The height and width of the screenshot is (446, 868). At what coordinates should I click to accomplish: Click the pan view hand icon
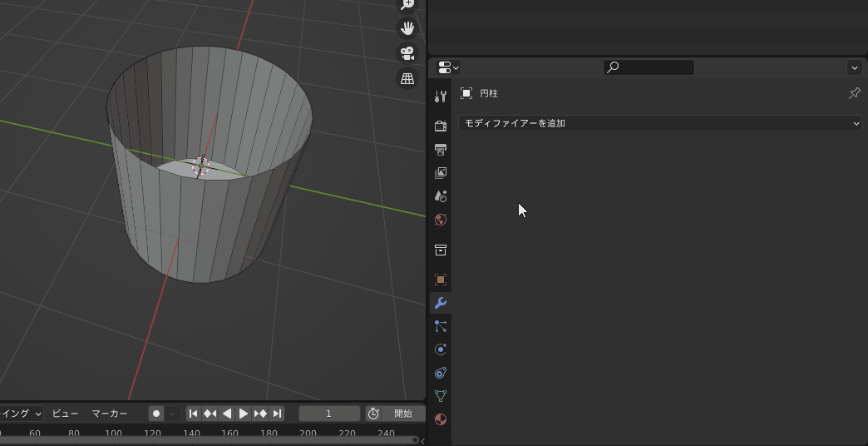(x=407, y=28)
